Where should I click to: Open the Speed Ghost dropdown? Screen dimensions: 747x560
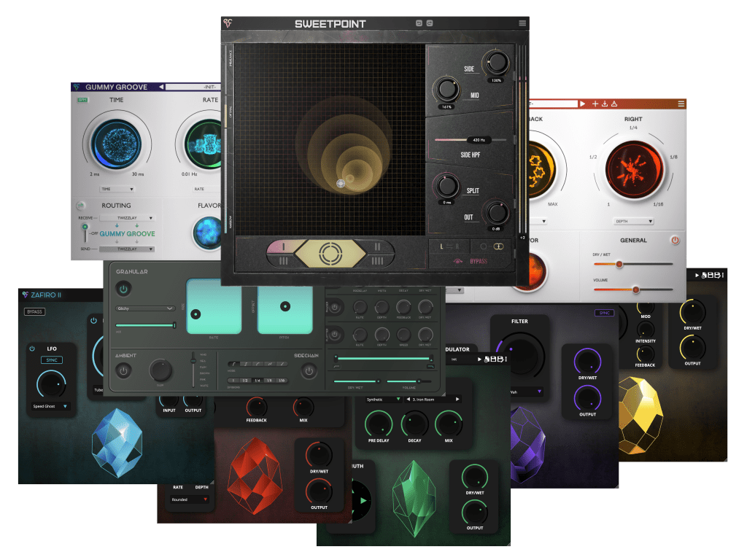[x=50, y=406]
